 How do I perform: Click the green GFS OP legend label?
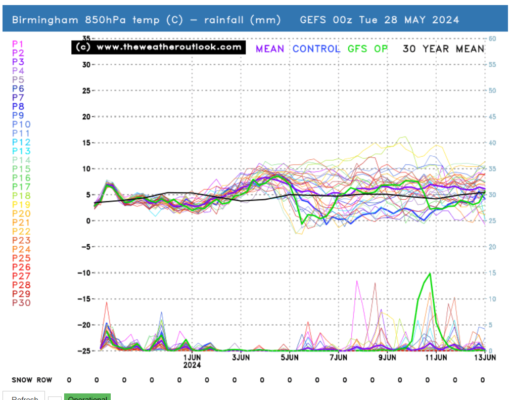tap(368, 49)
